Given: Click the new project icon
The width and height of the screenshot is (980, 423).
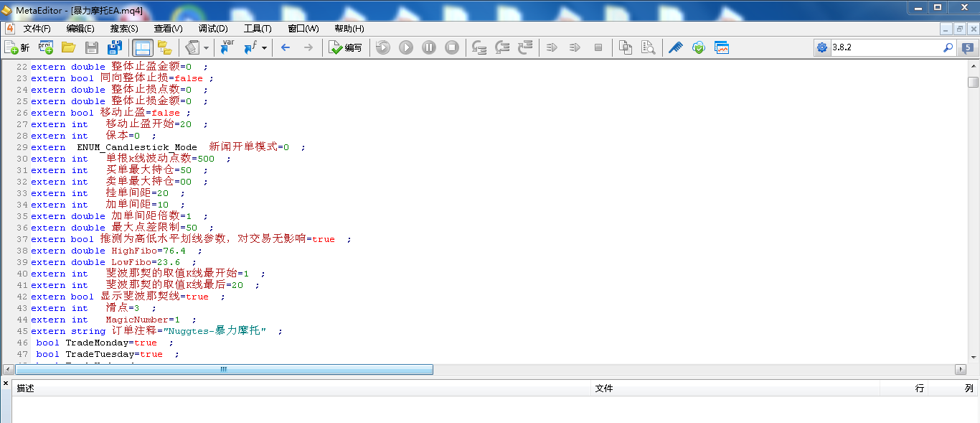Looking at the screenshot, I should (45, 47).
